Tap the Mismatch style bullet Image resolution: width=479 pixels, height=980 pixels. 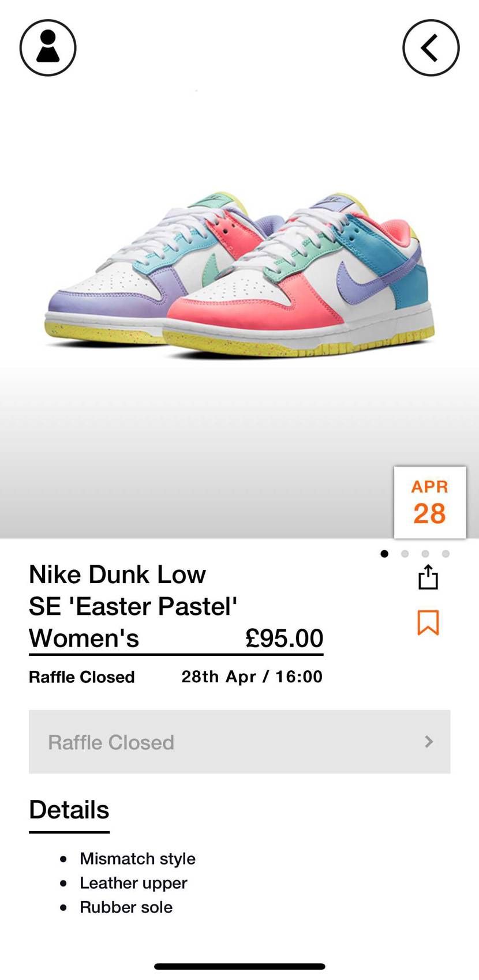(137, 858)
